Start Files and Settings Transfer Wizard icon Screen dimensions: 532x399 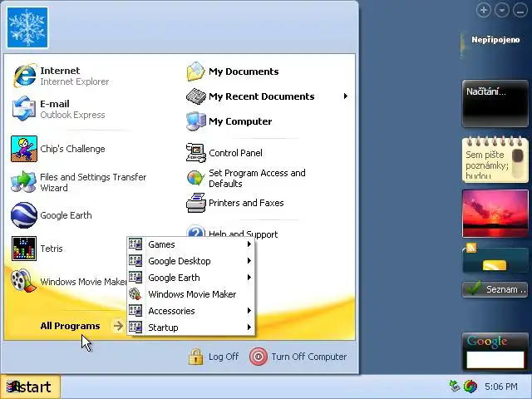pos(24,182)
